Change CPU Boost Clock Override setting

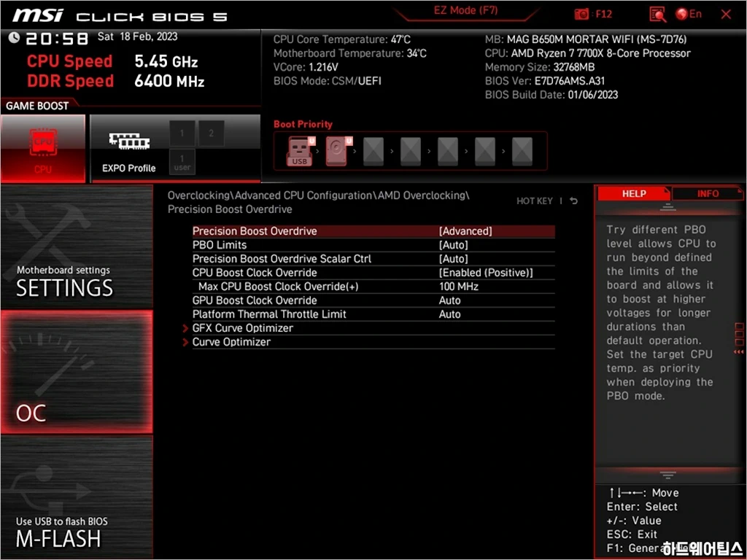tap(373, 273)
